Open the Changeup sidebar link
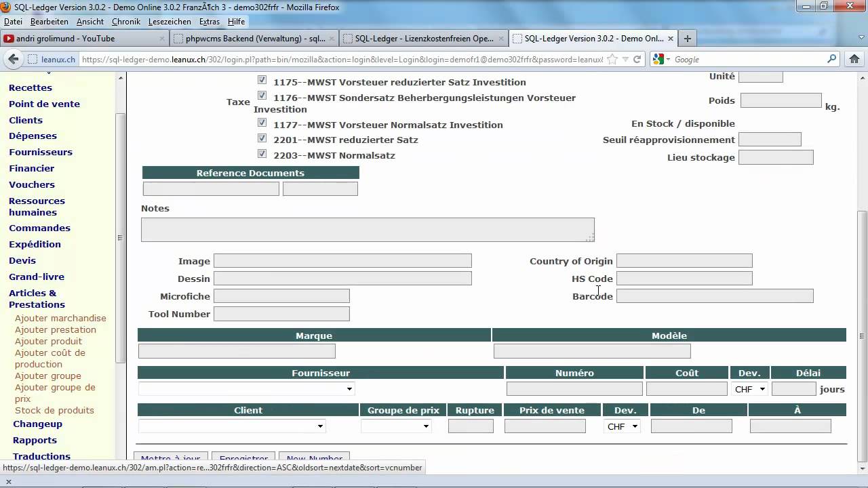This screenshot has width=868, height=488. (37, 424)
